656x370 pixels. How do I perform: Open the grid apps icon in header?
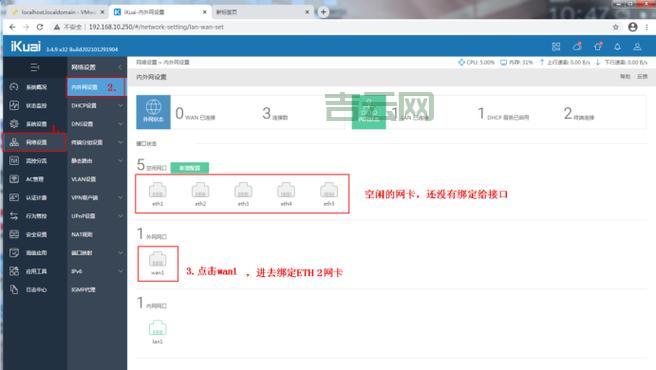click(x=556, y=46)
